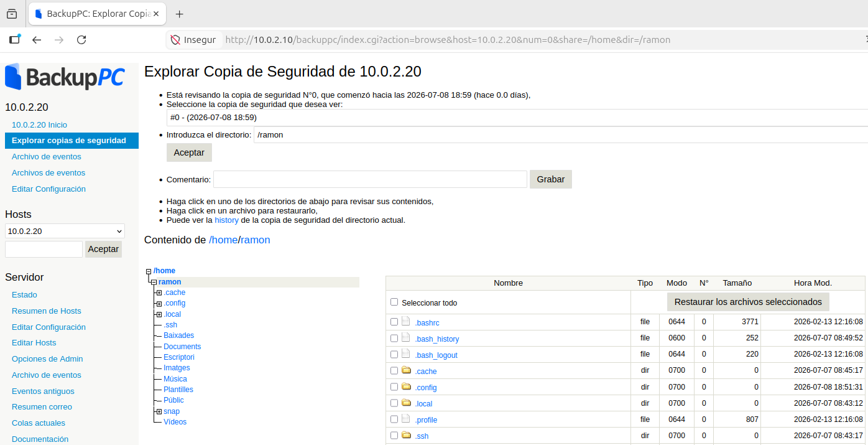Check the .config row checkbox

394,386
